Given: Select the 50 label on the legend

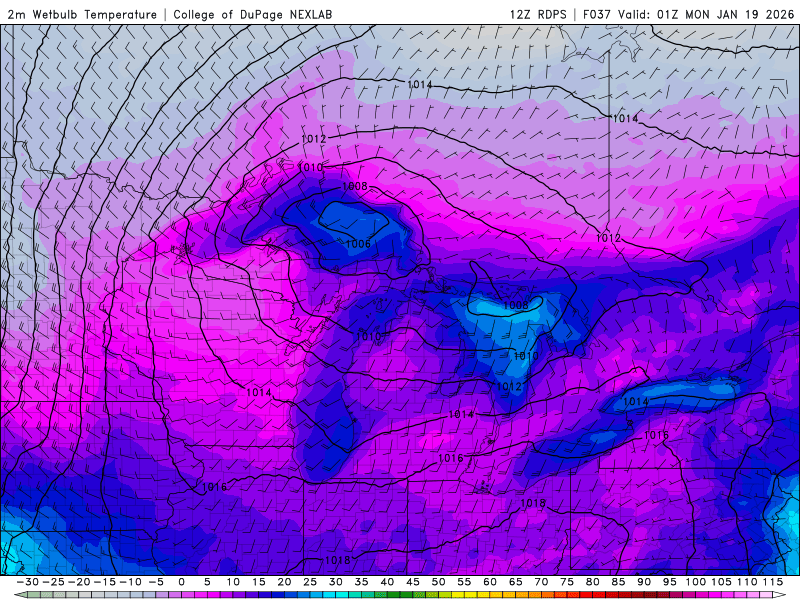Looking at the screenshot, I should tap(438, 582).
